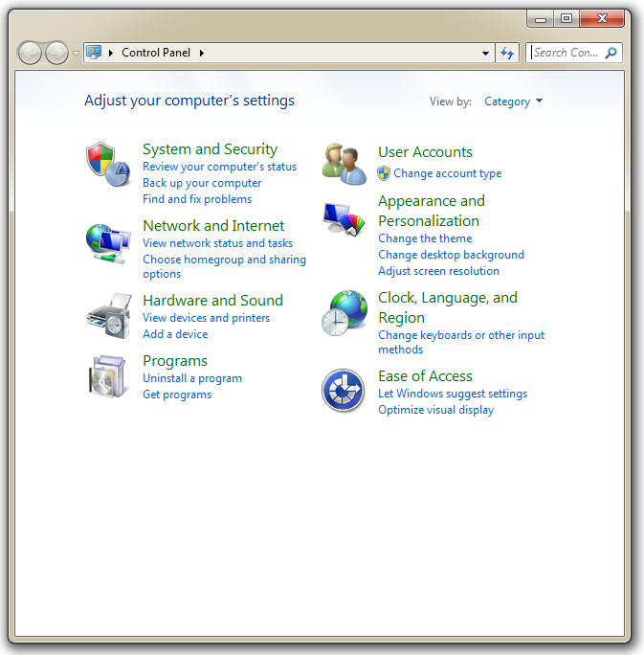644x655 pixels.
Task: Click the Clock, Language, and Region icon
Action: pyautogui.click(x=344, y=314)
